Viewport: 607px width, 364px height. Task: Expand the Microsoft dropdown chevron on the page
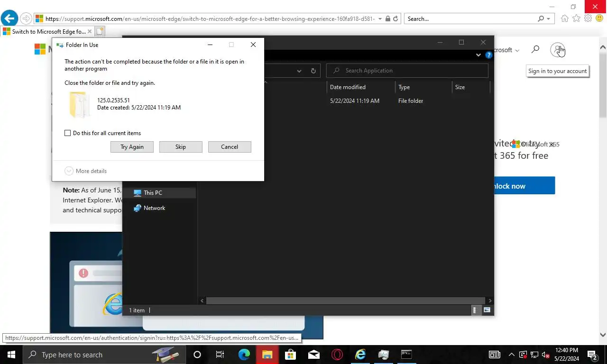pyautogui.click(x=517, y=50)
